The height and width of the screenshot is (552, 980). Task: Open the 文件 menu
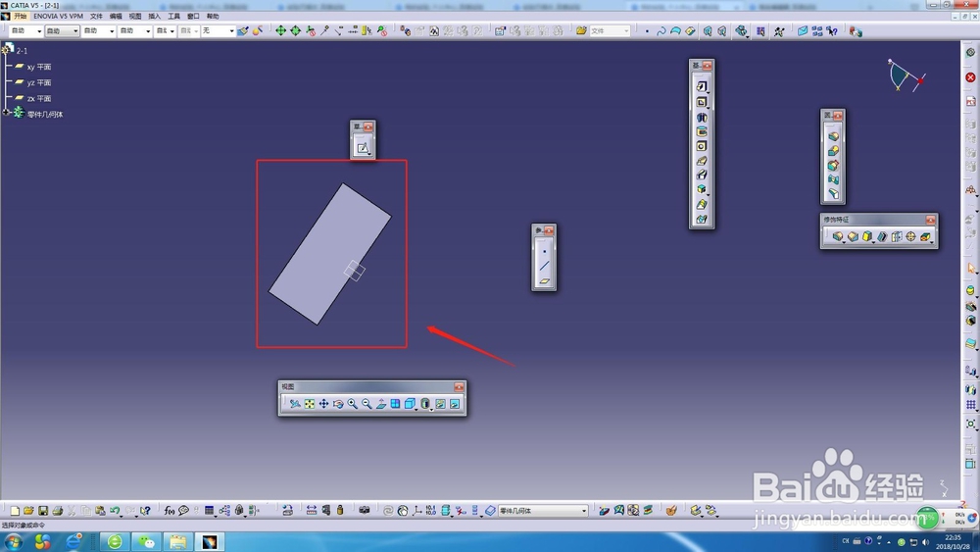pyautogui.click(x=96, y=17)
